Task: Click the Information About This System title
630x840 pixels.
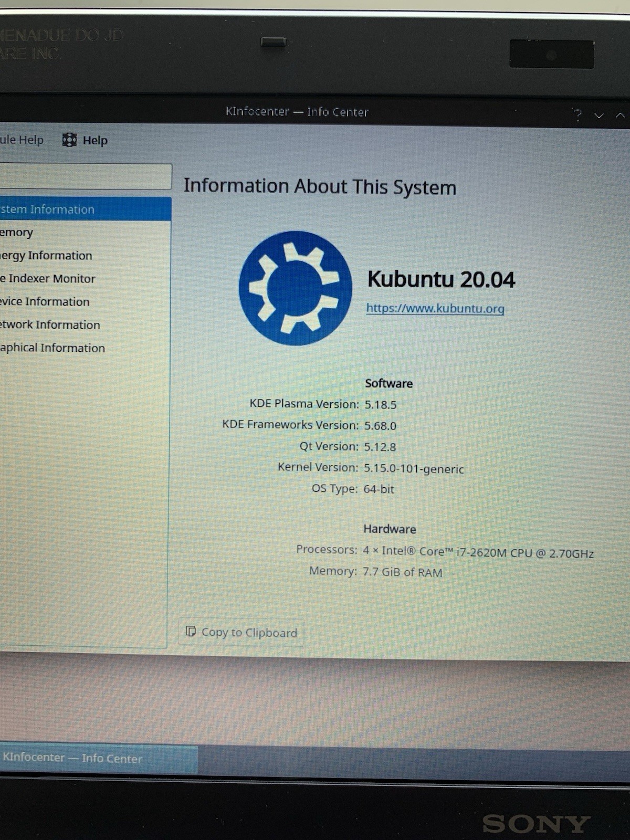Action: point(320,187)
